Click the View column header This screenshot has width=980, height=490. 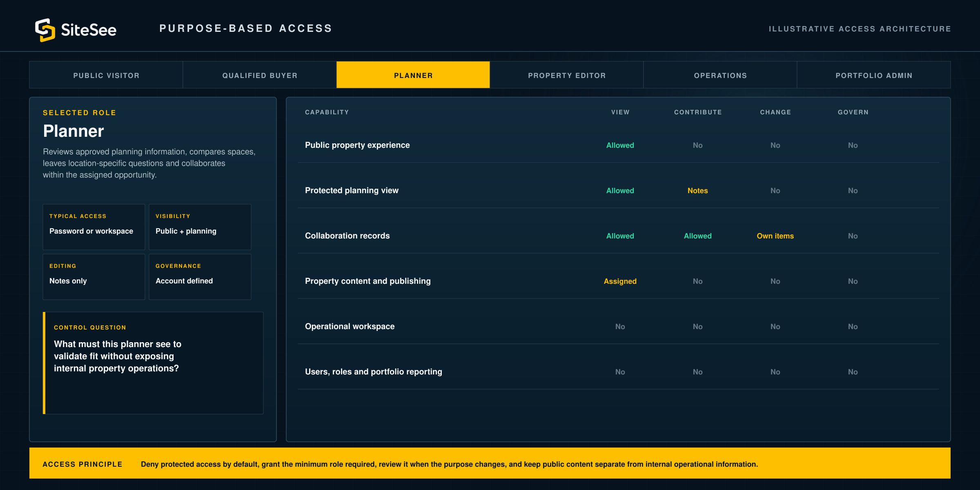(x=620, y=112)
